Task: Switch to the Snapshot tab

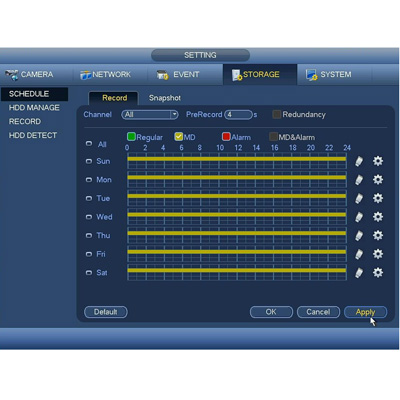Action: (165, 98)
